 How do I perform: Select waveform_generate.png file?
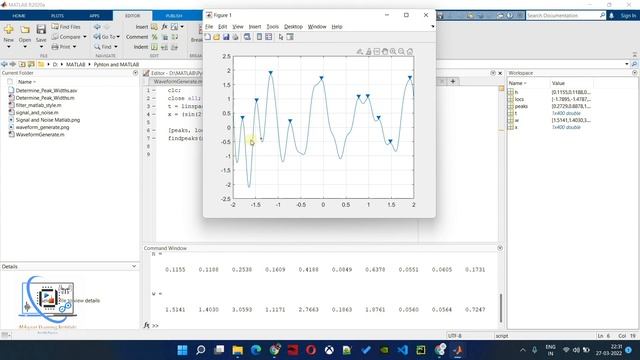(x=42, y=127)
